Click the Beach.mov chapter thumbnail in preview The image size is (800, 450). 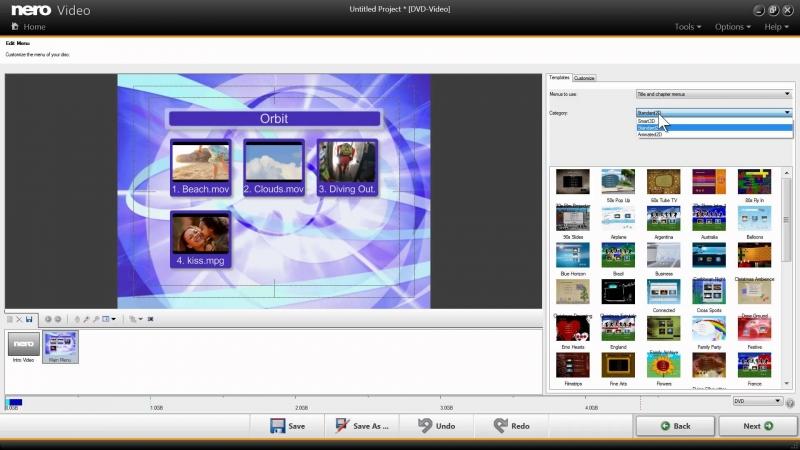(200, 161)
